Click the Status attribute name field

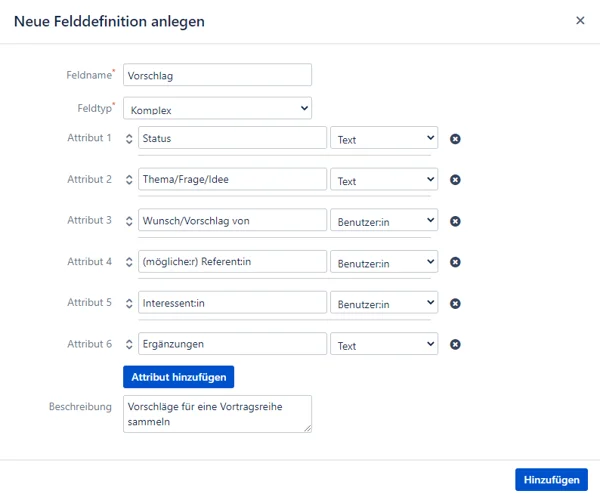coord(232,138)
